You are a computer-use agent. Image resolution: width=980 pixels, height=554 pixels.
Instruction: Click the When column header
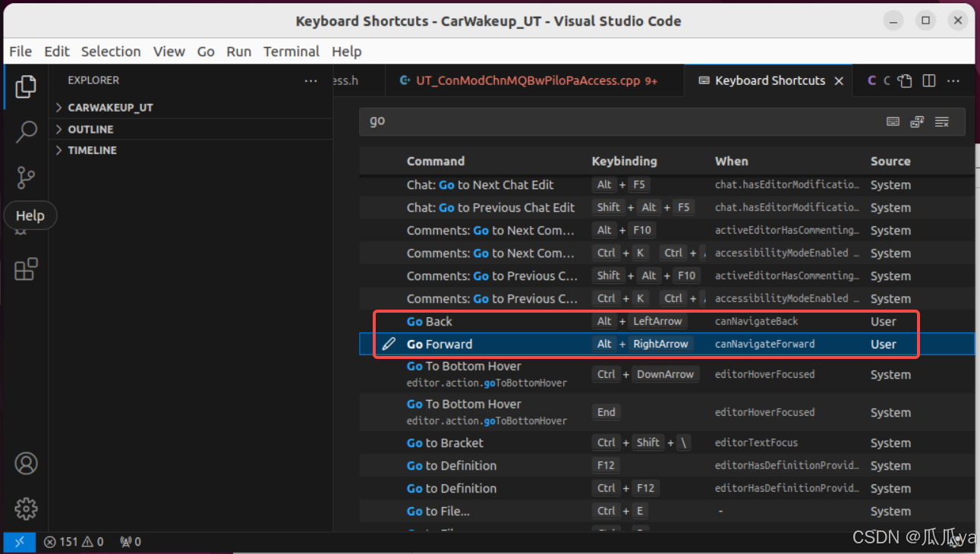(x=732, y=161)
